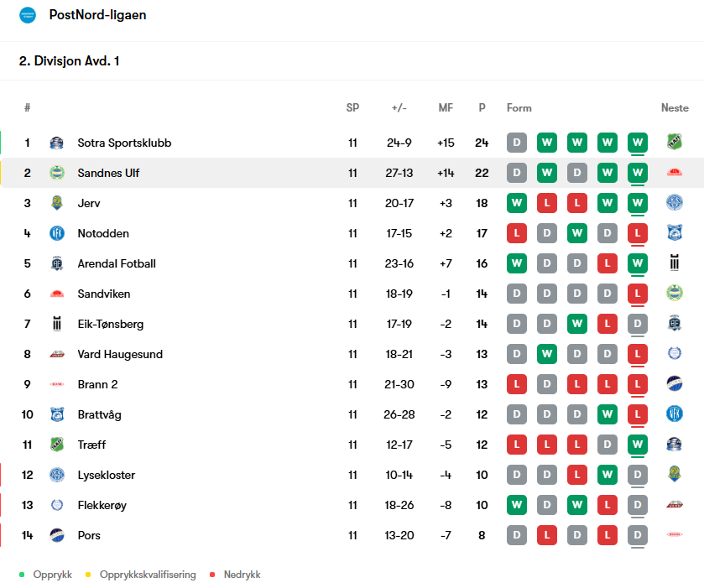Click Notodden's blue NFK crest
The width and height of the screenshot is (704, 588).
pos(56,233)
